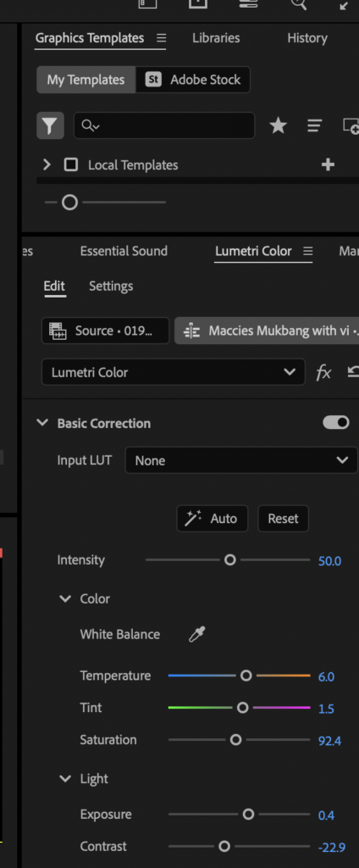359x868 pixels.
Task: Click the Auto color button
Action: point(213,519)
